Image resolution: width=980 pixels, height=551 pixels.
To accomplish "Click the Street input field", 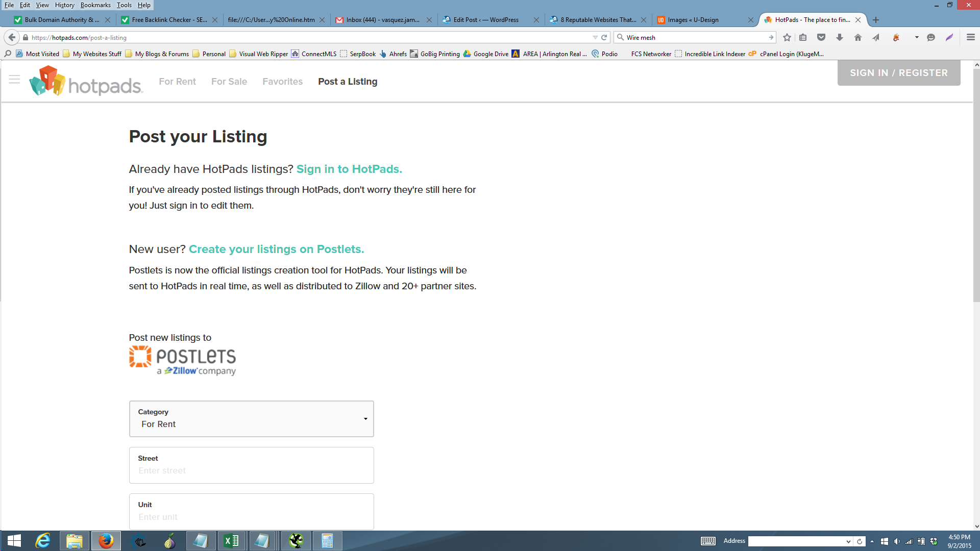I will 252,465.
